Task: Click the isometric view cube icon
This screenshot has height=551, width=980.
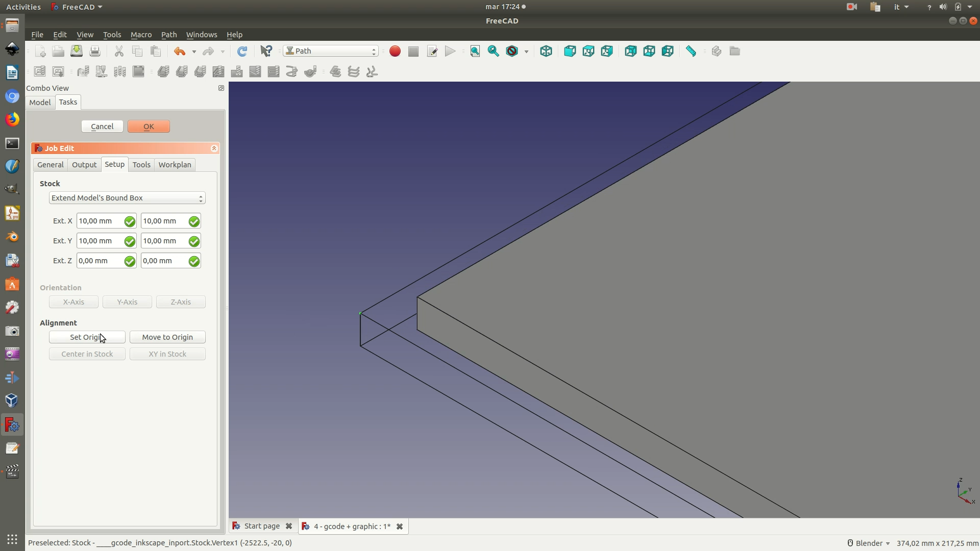Action: 546,52
